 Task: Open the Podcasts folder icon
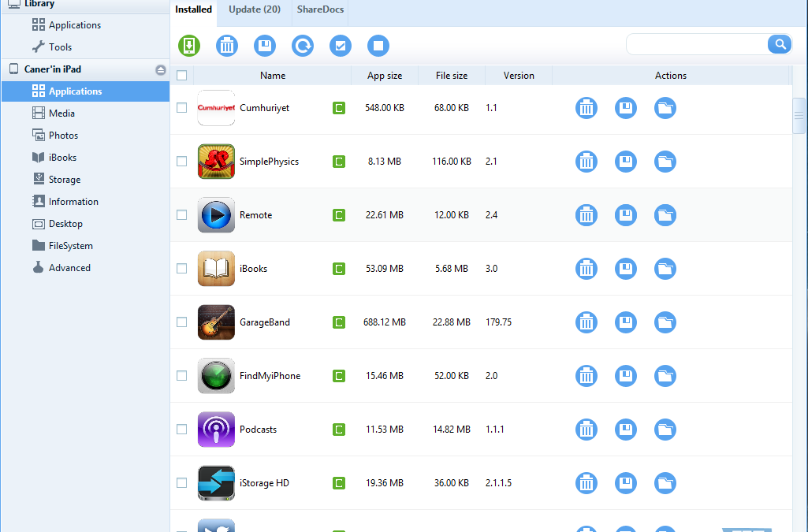[665, 430]
